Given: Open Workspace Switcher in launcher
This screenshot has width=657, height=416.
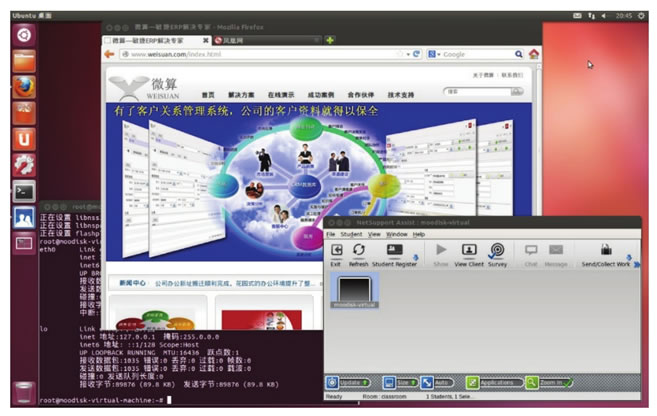Looking at the screenshot, I should coord(24,243).
